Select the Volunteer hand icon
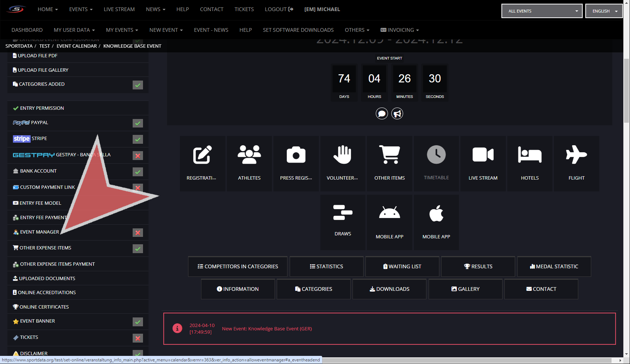The height and width of the screenshot is (364, 630). pos(342,154)
